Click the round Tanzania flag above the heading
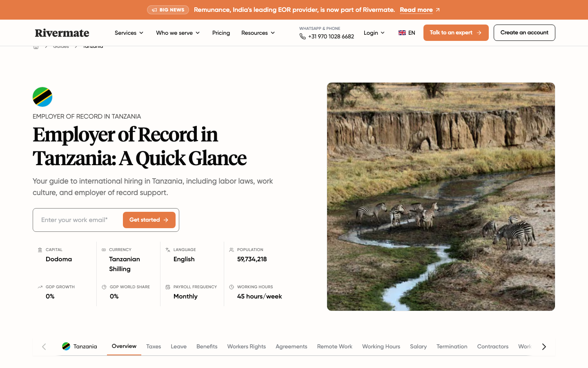588x368 pixels. point(42,97)
